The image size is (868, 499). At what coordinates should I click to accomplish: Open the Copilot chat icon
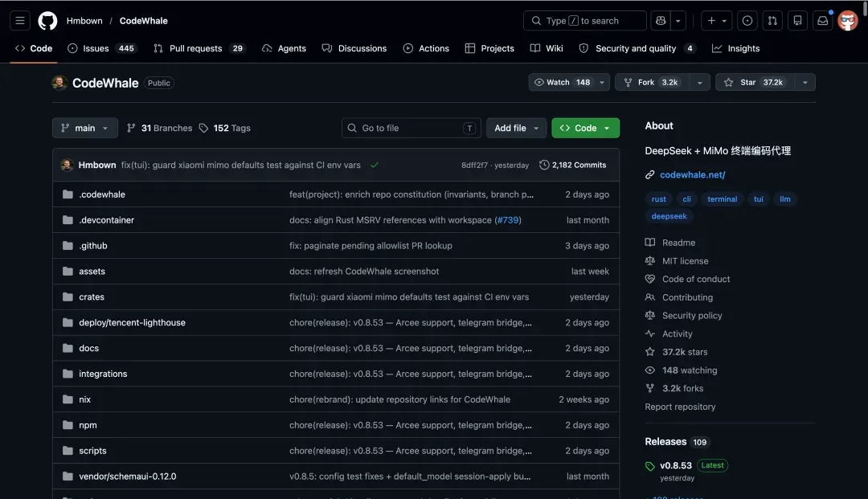[661, 20]
